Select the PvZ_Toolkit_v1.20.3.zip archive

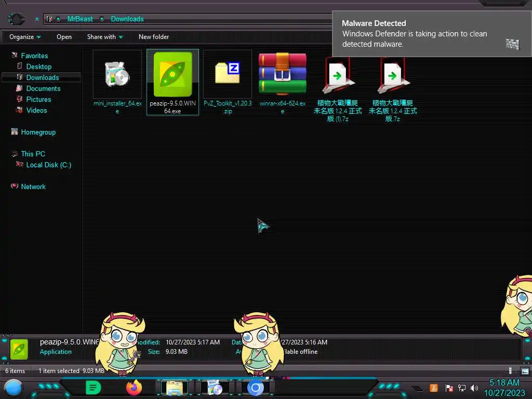(x=228, y=82)
